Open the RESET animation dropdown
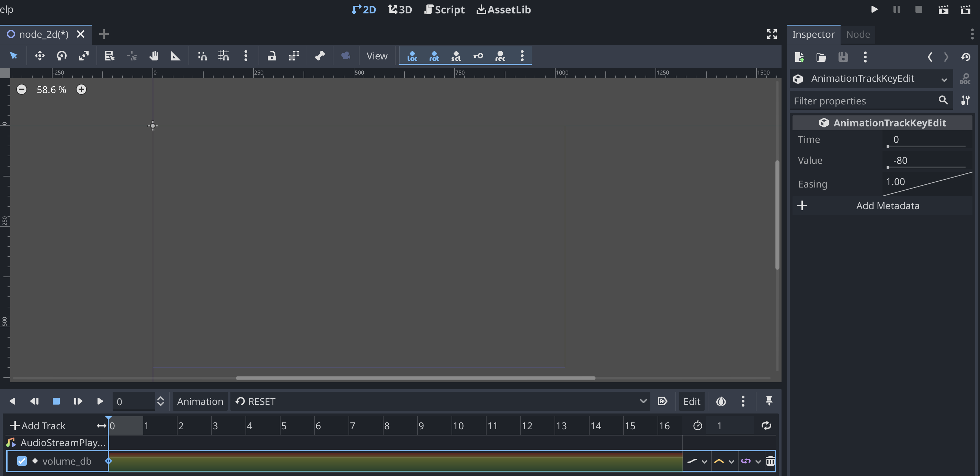The image size is (980, 476). pyautogui.click(x=440, y=401)
